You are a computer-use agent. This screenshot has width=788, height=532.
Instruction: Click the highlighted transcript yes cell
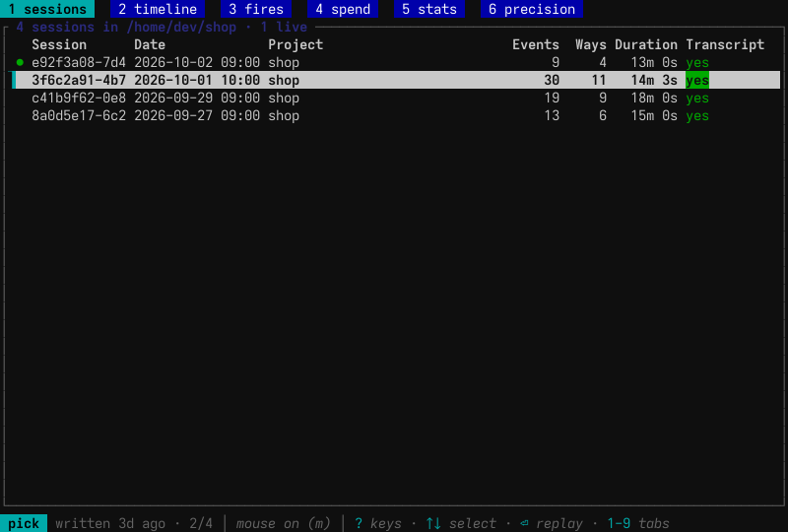tap(697, 80)
